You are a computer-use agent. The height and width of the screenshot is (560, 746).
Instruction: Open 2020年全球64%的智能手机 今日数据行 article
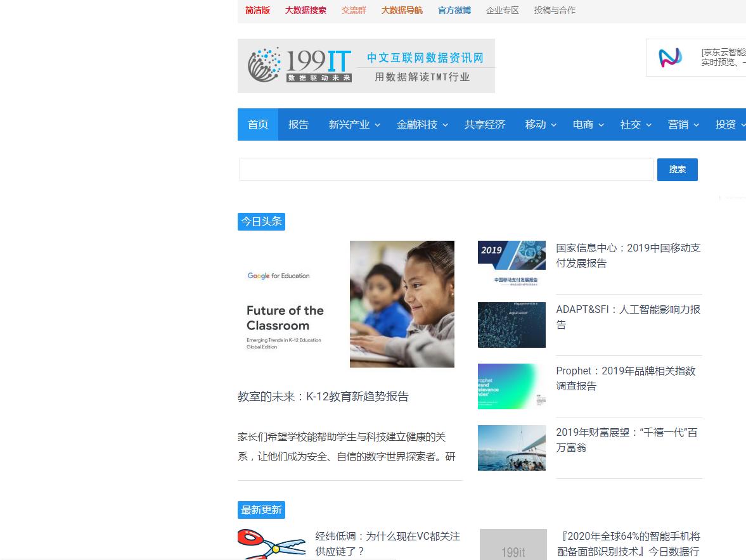629,544
